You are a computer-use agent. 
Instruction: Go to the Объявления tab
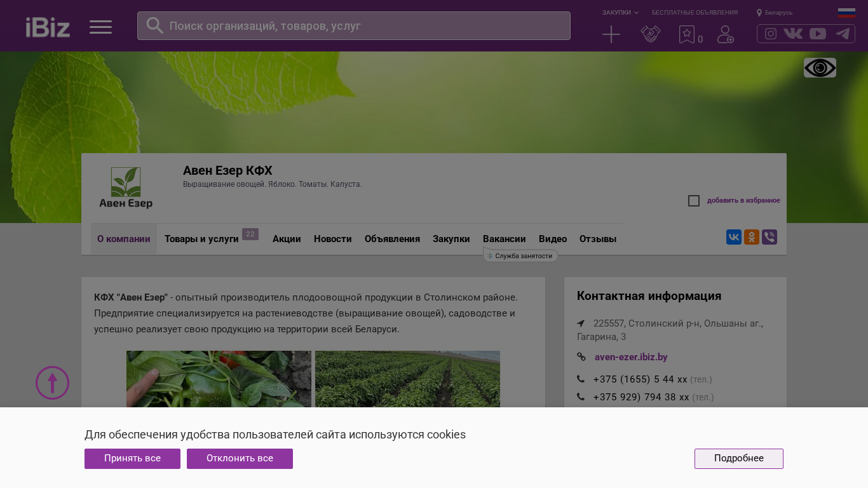pos(392,239)
